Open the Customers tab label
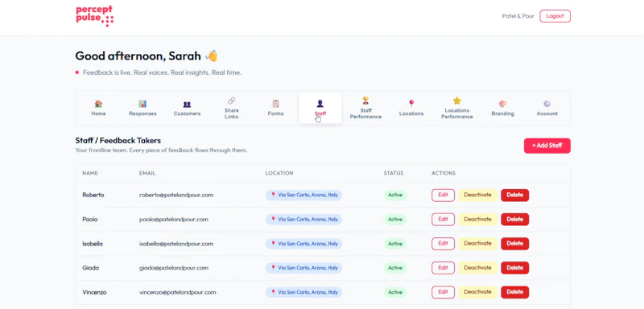 pos(187,113)
